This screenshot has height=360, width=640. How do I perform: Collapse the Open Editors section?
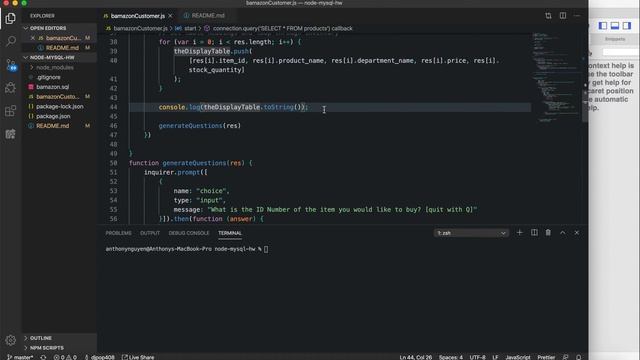click(59, 28)
